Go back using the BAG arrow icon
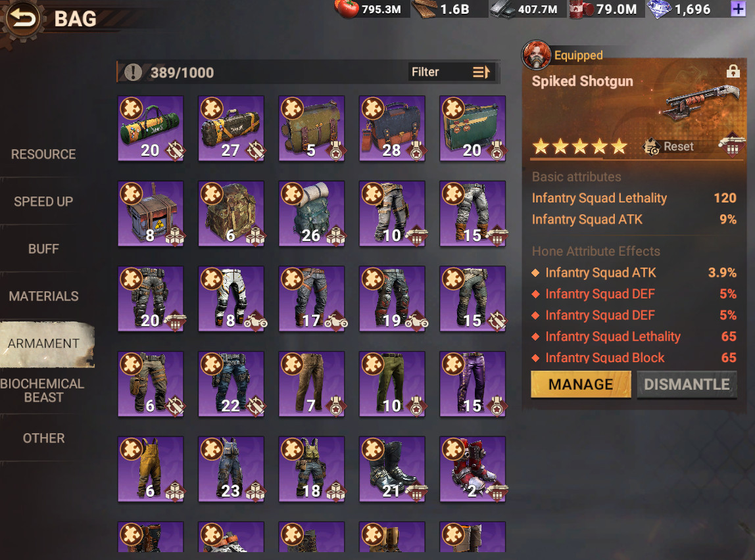This screenshot has height=560, width=755. 22,19
